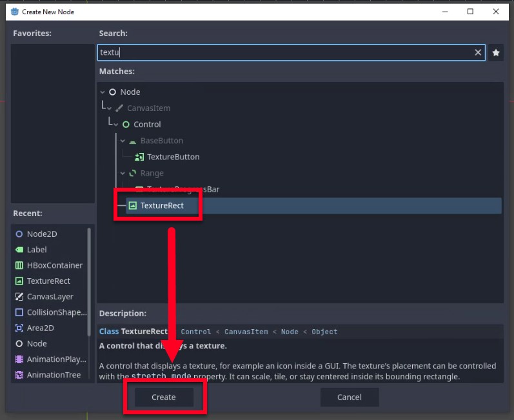This screenshot has height=420, width=514.
Task: Minimize the Create New Node dialog
Action: 445,12
